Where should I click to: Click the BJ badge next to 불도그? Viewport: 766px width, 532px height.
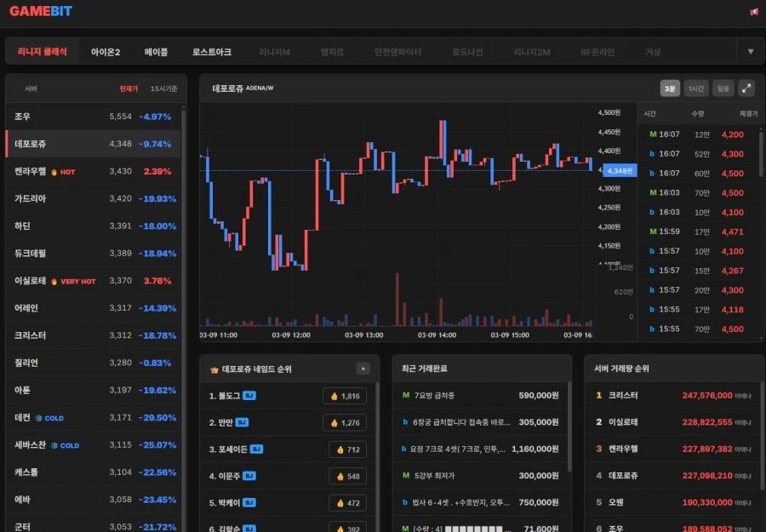(249, 396)
